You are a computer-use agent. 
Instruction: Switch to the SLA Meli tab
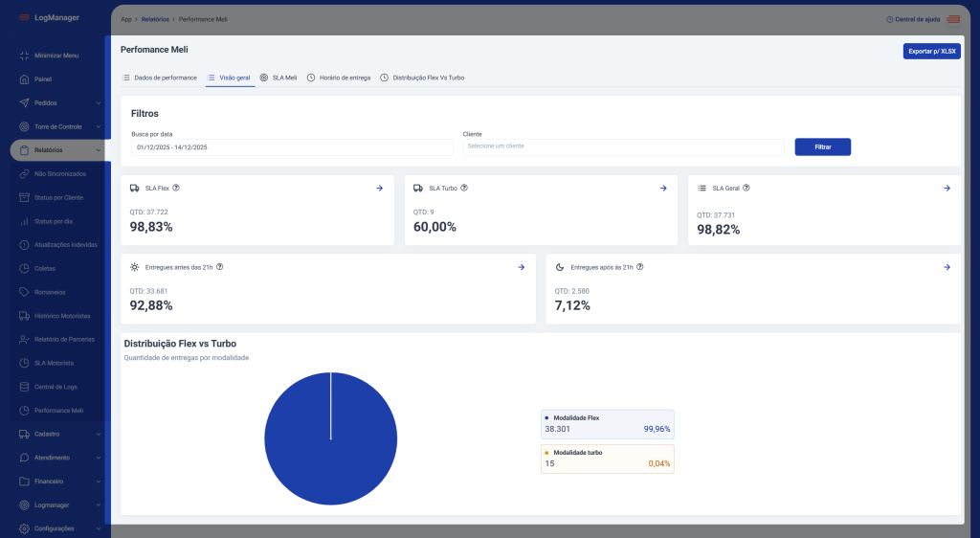click(278, 78)
